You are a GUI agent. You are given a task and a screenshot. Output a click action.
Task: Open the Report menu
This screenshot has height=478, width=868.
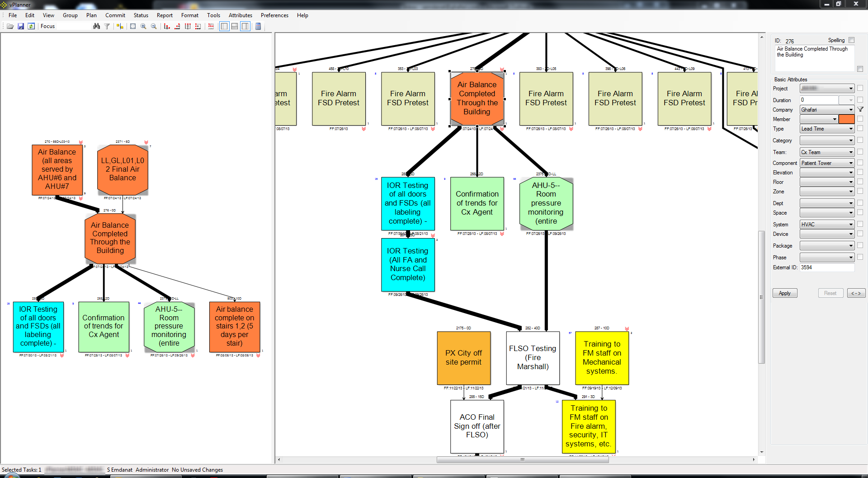click(x=165, y=15)
